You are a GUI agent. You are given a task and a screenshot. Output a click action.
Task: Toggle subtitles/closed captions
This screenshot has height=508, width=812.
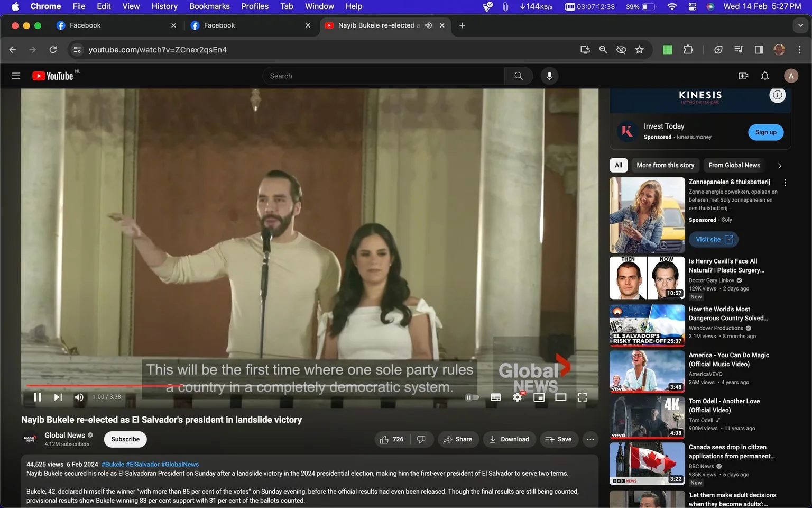point(495,397)
